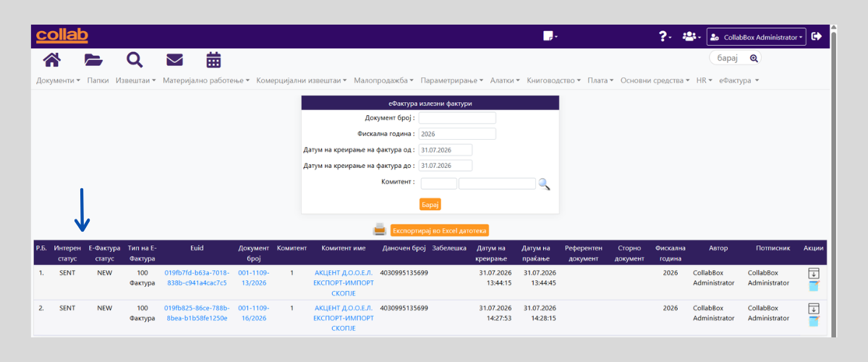
Task: Expand the Параметрирање dropdown menu
Action: pyautogui.click(x=452, y=80)
